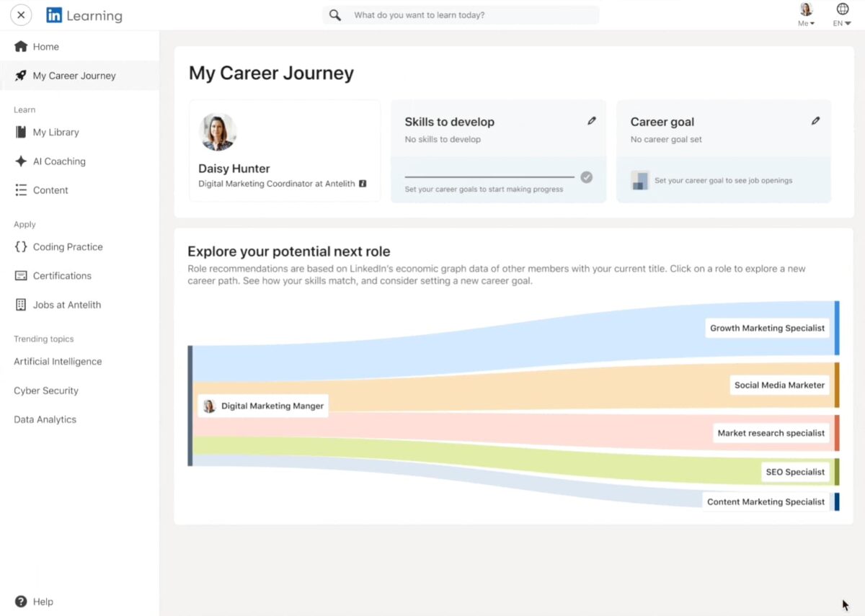The height and width of the screenshot is (616, 865).
Task: Edit career goal pencil icon
Action: coord(816,121)
